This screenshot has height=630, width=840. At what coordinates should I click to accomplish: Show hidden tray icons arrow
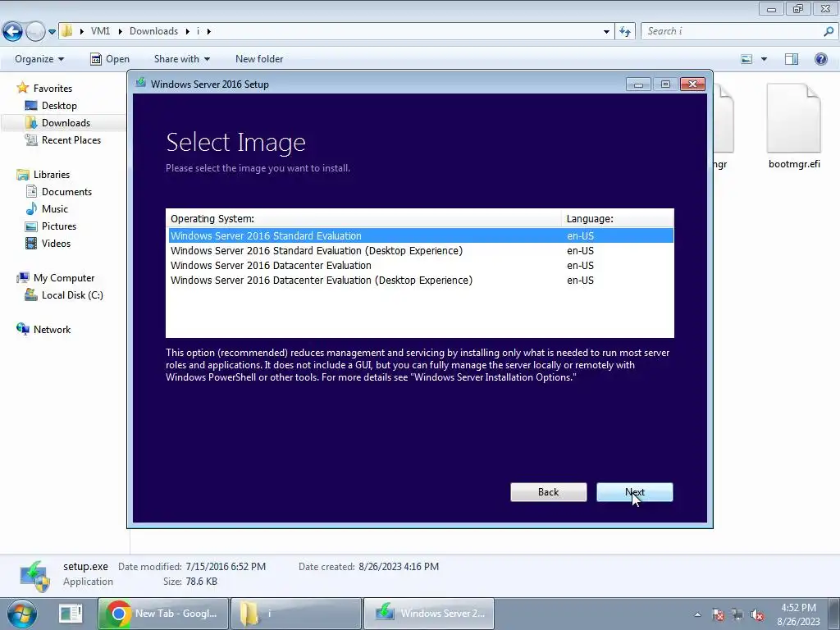coord(697,614)
